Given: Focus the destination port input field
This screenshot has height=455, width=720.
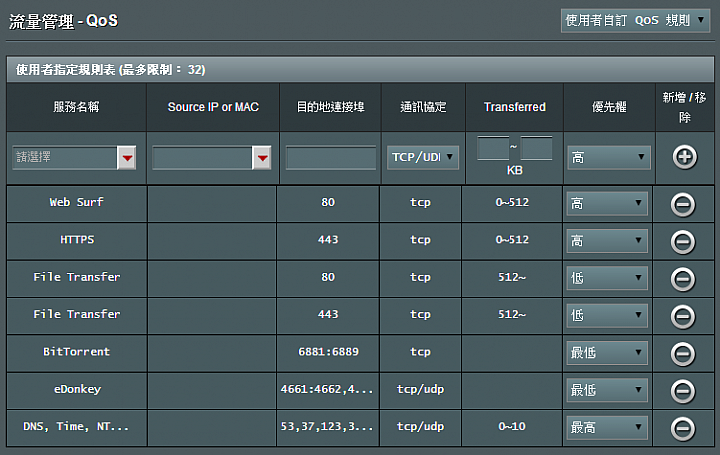Looking at the screenshot, I should [331, 158].
